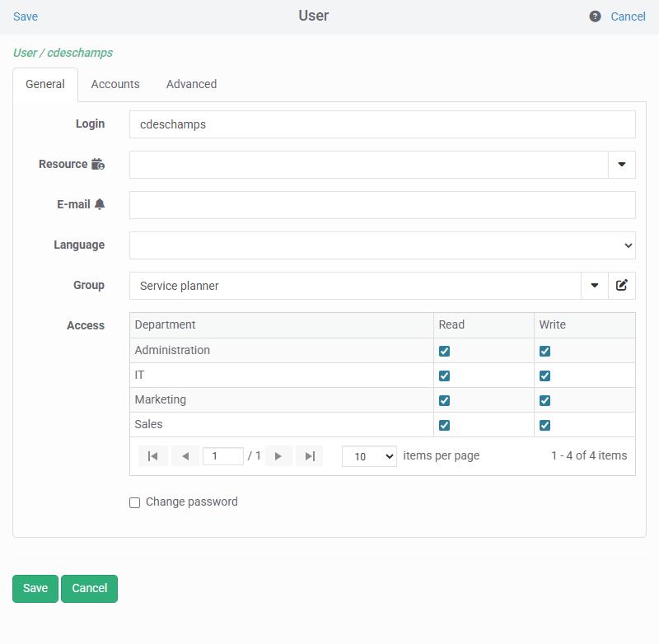Screen dimensions: 659x644
Task: Uncheck Read access for Administration
Action: 444,351
